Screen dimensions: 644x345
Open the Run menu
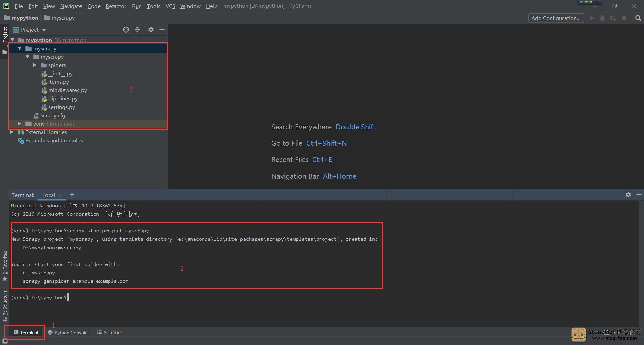coord(137,6)
